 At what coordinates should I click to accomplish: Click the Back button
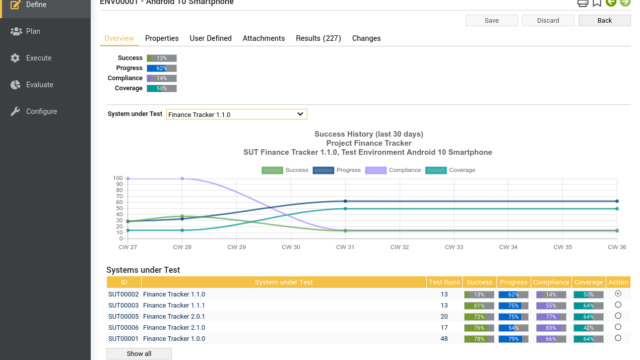[x=604, y=20]
